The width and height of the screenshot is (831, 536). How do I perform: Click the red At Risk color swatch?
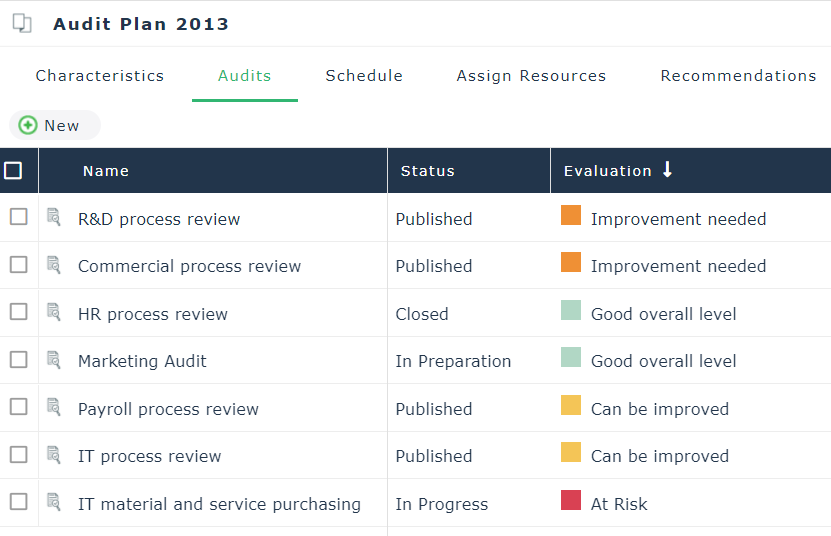click(571, 500)
